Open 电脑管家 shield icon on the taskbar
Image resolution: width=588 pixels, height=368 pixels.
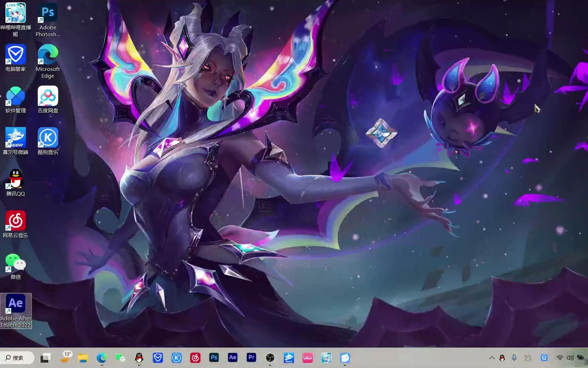click(158, 358)
